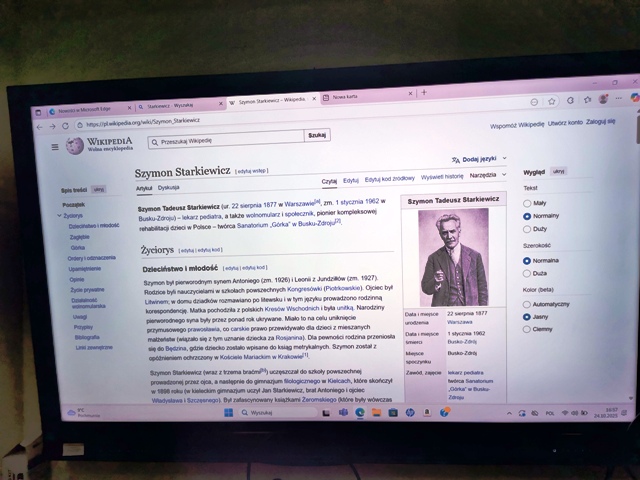
Task: Collapse the Życiorys section in contents
Action: 57,215
